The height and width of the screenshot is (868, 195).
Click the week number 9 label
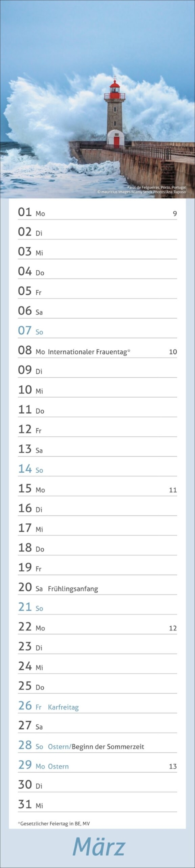(x=175, y=213)
